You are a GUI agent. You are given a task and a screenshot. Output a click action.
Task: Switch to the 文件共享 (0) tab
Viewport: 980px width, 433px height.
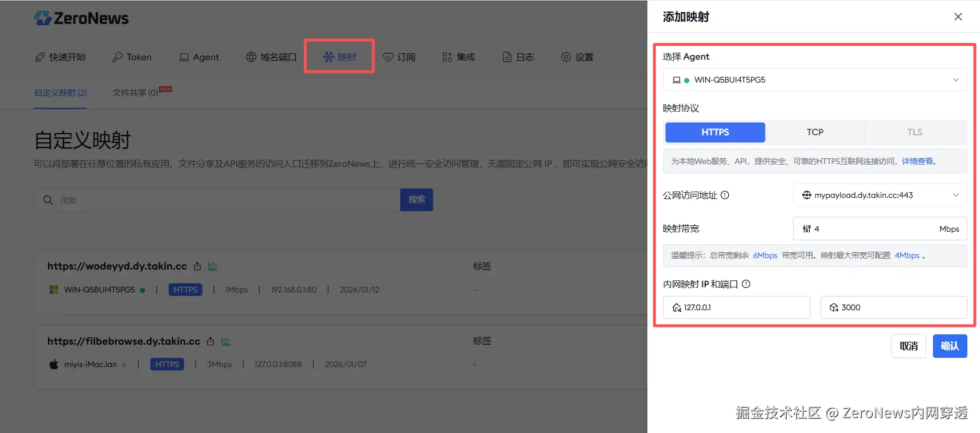[x=135, y=92]
